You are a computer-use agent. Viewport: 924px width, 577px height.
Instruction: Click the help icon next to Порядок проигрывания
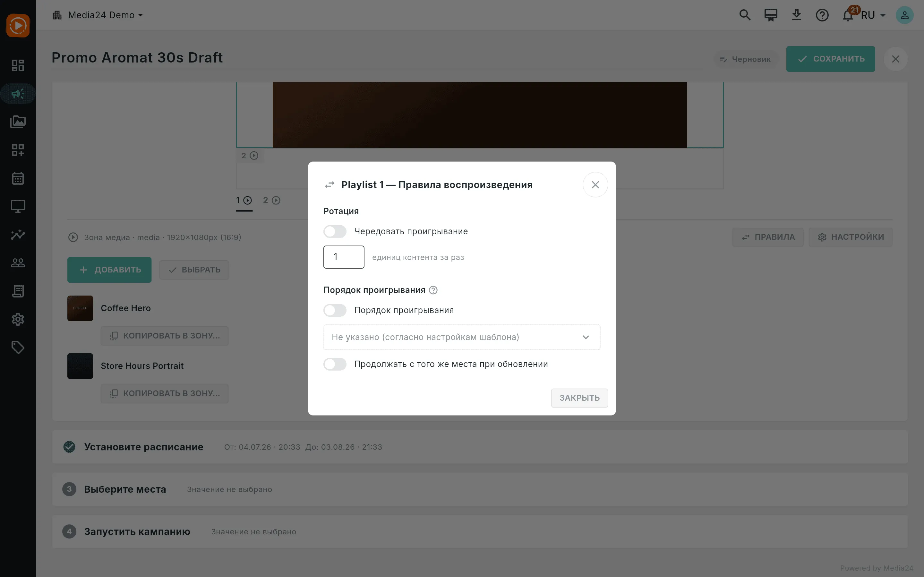pos(433,290)
